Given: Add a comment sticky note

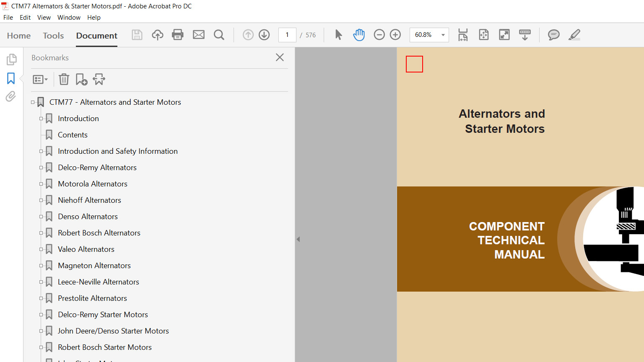Looking at the screenshot, I should point(554,35).
